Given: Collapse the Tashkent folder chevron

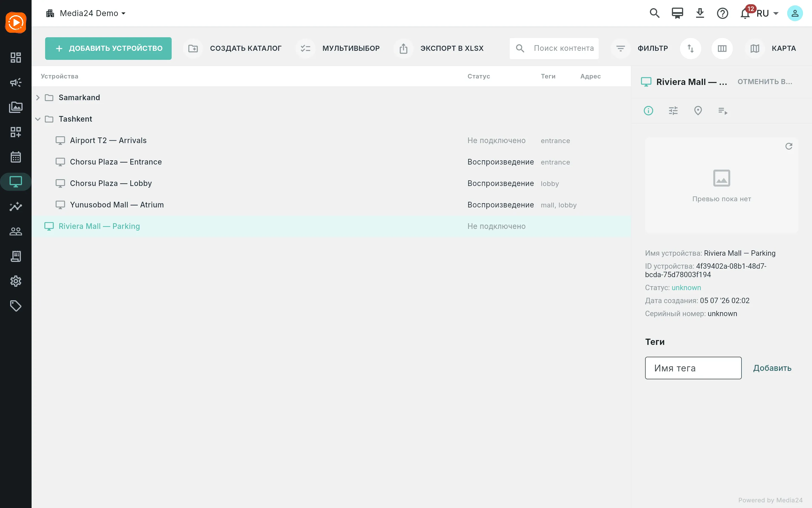Looking at the screenshot, I should [37, 119].
